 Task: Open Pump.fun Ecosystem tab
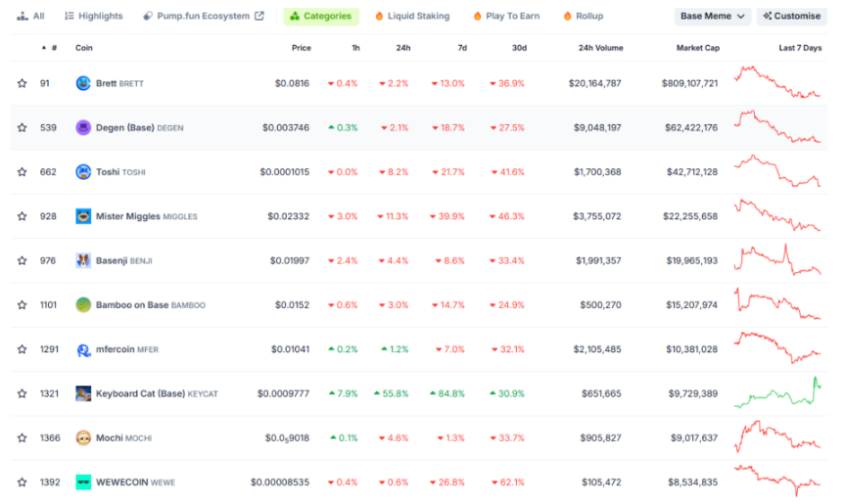click(204, 16)
